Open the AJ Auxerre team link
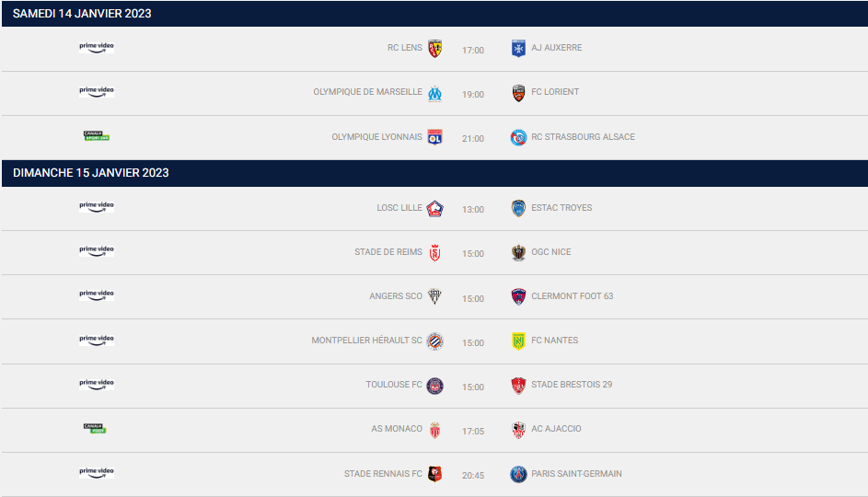Image resolution: width=868 pixels, height=497 pixels. 556,48
